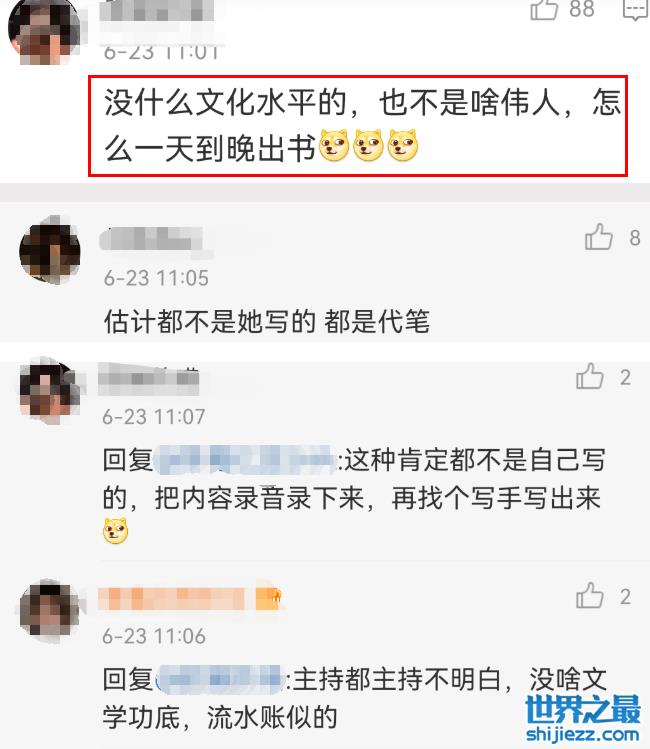Open the orange VIP username above 11:06
The image size is (650, 749).
(171, 599)
